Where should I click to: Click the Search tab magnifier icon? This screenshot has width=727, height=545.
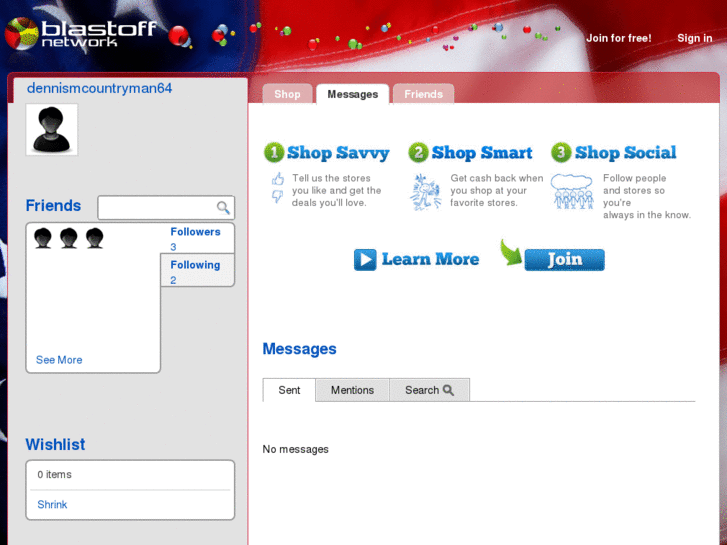448,390
